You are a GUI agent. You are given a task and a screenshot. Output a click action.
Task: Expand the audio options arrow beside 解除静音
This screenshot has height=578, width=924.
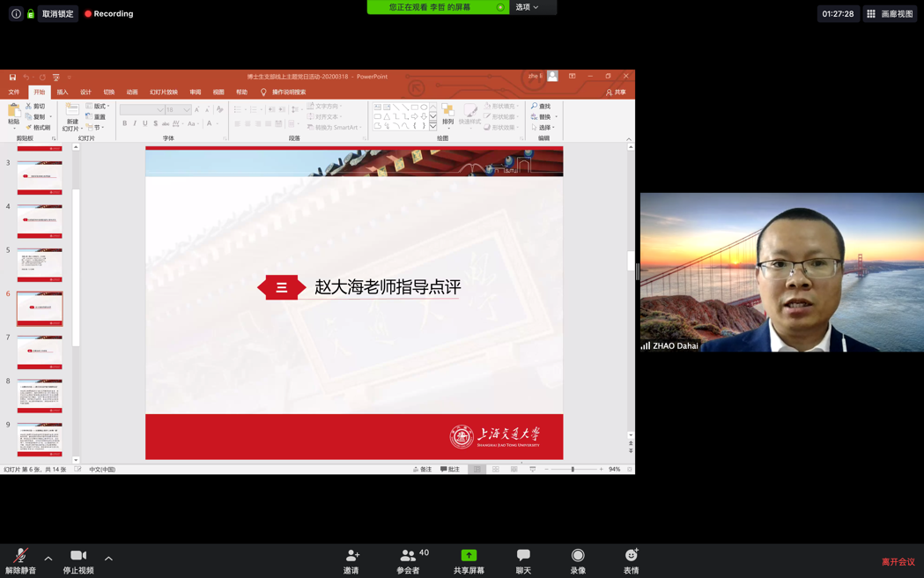click(48, 558)
